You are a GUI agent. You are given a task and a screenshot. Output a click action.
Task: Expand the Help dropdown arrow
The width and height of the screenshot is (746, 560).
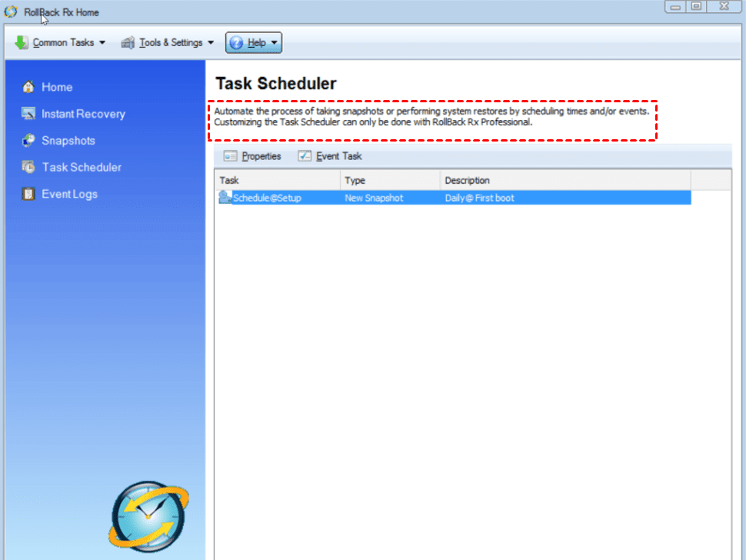(x=275, y=43)
